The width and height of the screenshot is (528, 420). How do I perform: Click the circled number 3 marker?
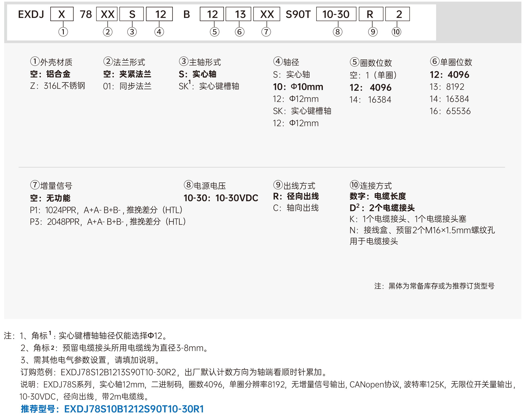(132, 32)
